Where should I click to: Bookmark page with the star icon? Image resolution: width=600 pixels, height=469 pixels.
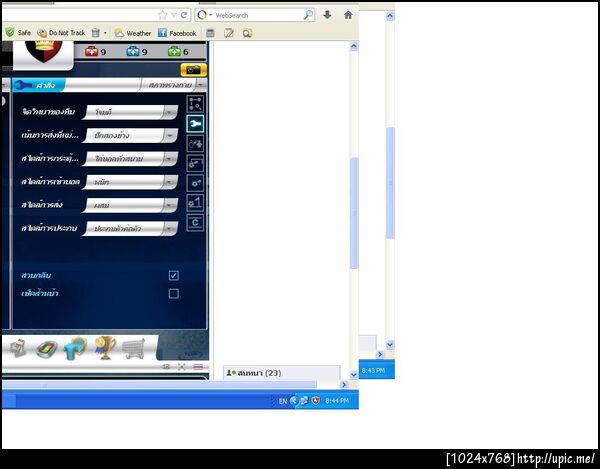coord(163,15)
